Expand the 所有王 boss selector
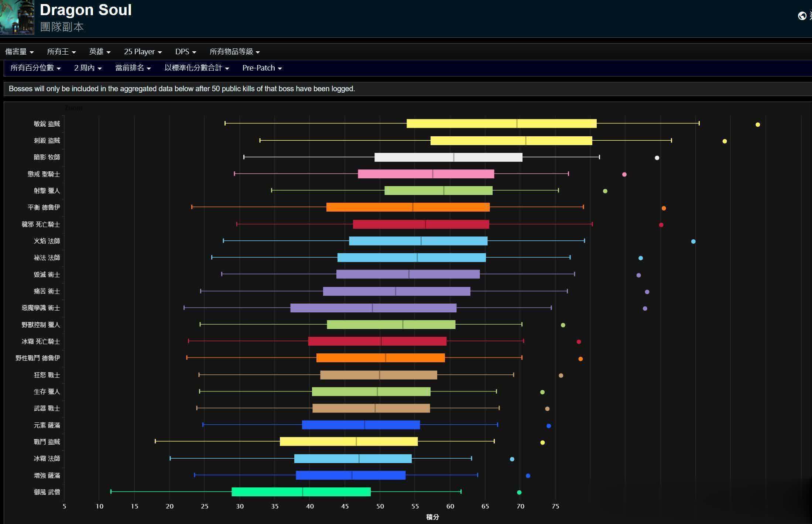Viewport: 812px width, 524px height. pyautogui.click(x=61, y=52)
